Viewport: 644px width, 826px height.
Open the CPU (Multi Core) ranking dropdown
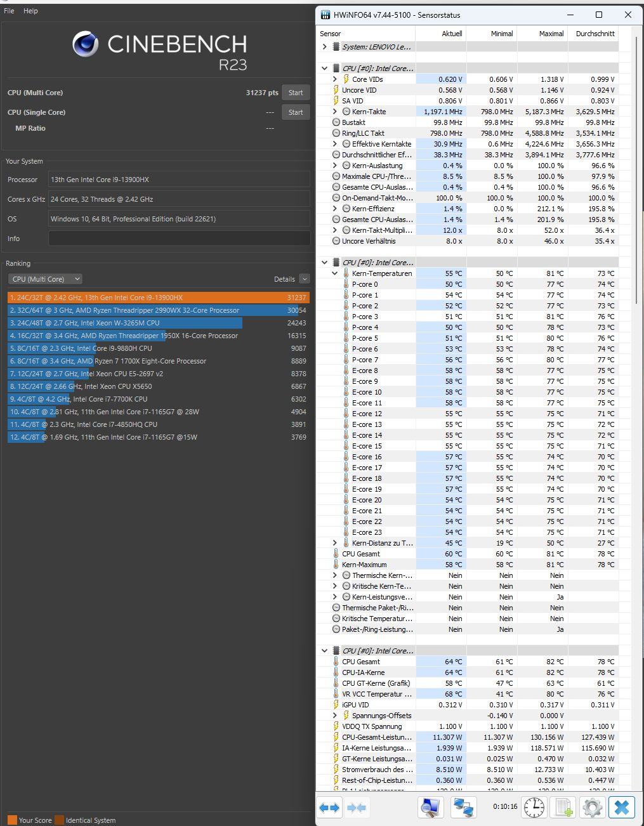(45, 279)
